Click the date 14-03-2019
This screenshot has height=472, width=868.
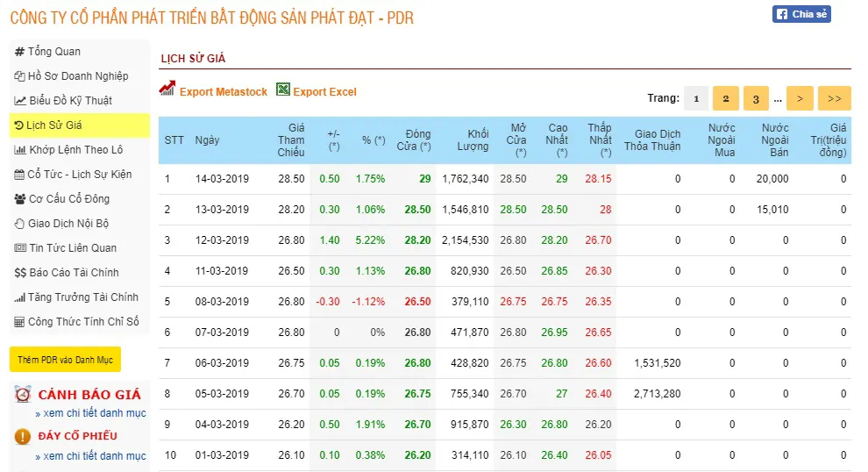222,179
